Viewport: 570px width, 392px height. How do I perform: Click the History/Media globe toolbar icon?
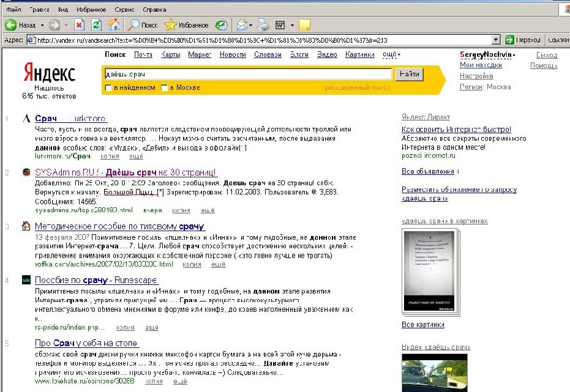(x=221, y=25)
